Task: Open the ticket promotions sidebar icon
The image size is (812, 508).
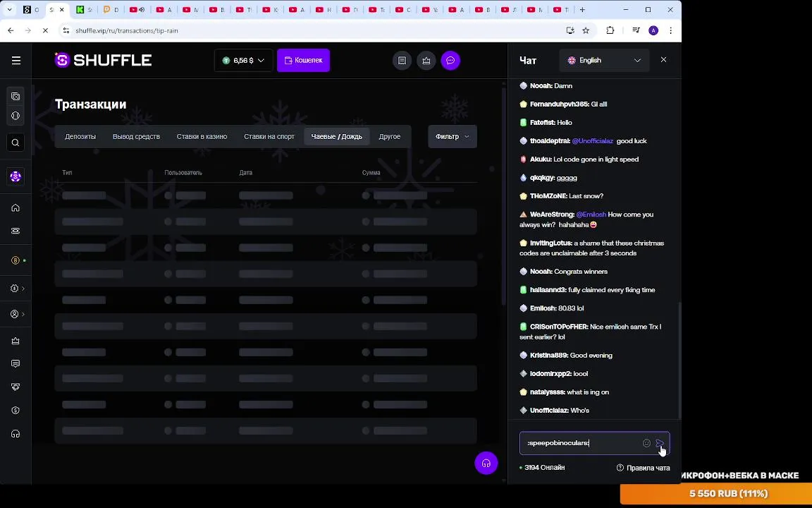Action: (x=16, y=231)
